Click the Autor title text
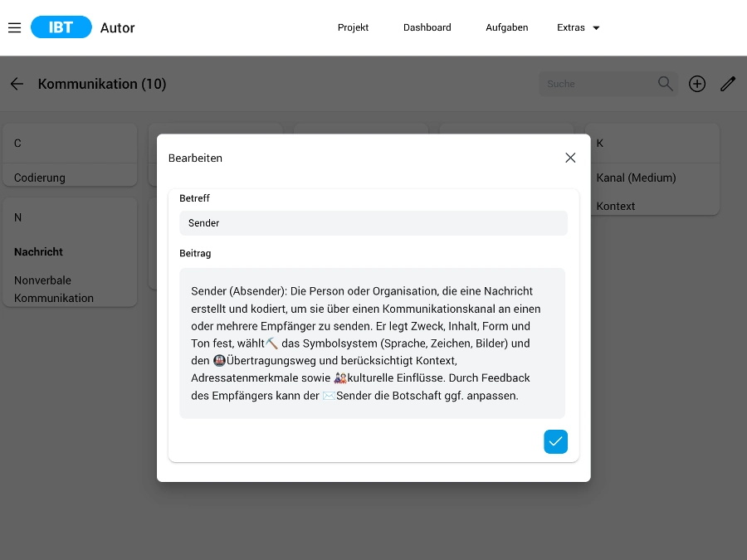Viewport: 747px width, 560px height. click(118, 27)
